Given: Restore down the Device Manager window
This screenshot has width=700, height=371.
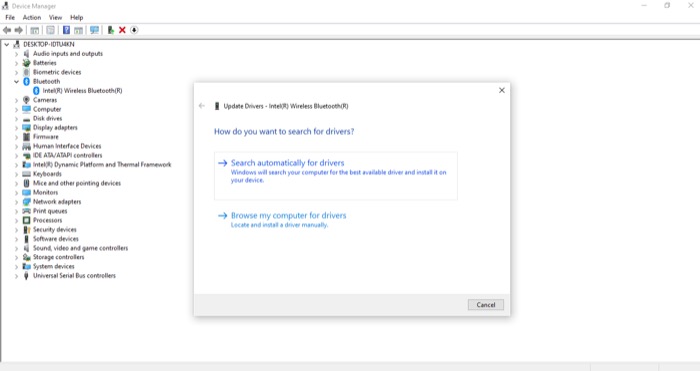Looking at the screenshot, I should [x=667, y=5].
